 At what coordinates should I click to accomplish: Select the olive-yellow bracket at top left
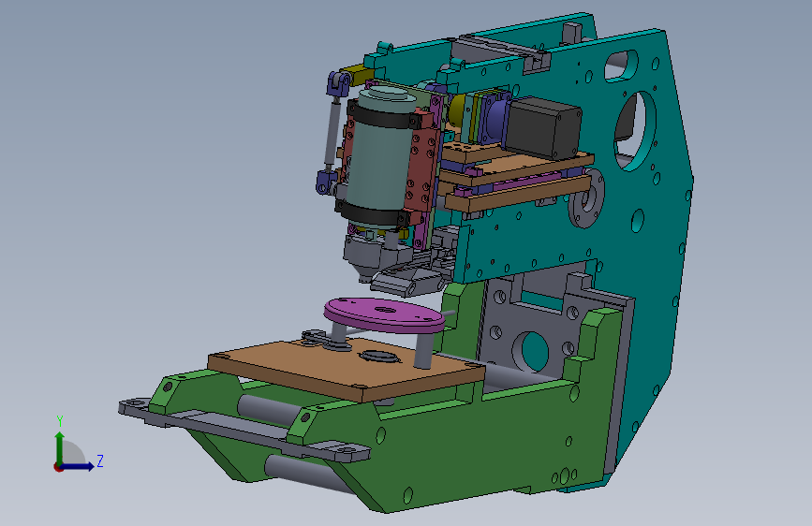coord(356,75)
